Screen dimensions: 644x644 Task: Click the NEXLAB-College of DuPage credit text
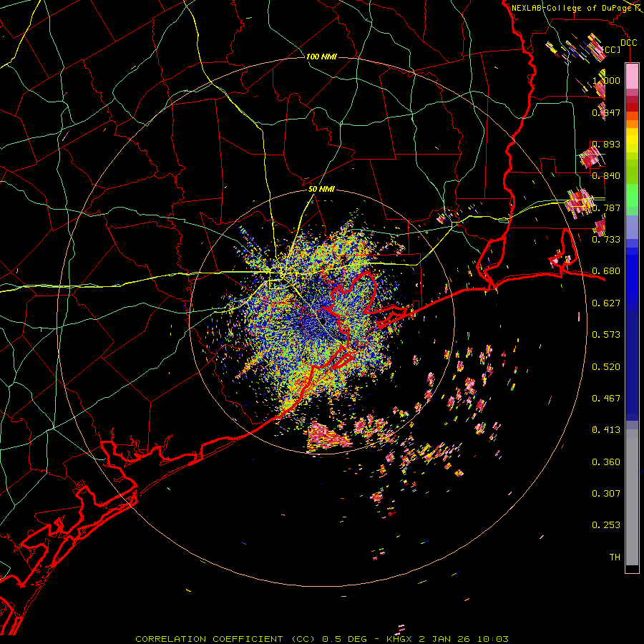point(572,8)
